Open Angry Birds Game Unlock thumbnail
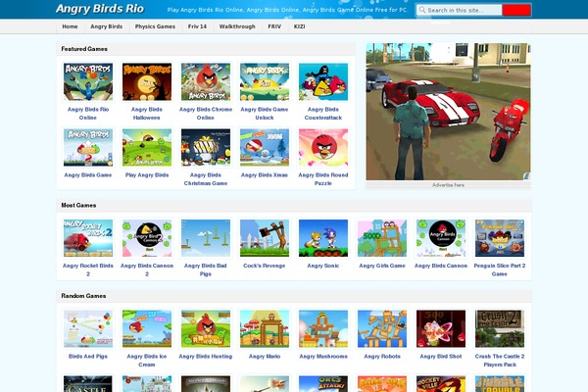 265,81
